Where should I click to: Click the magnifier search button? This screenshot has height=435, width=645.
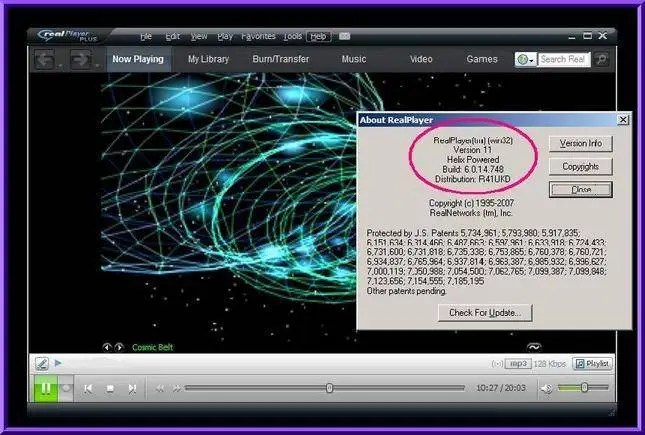(601, 60)
